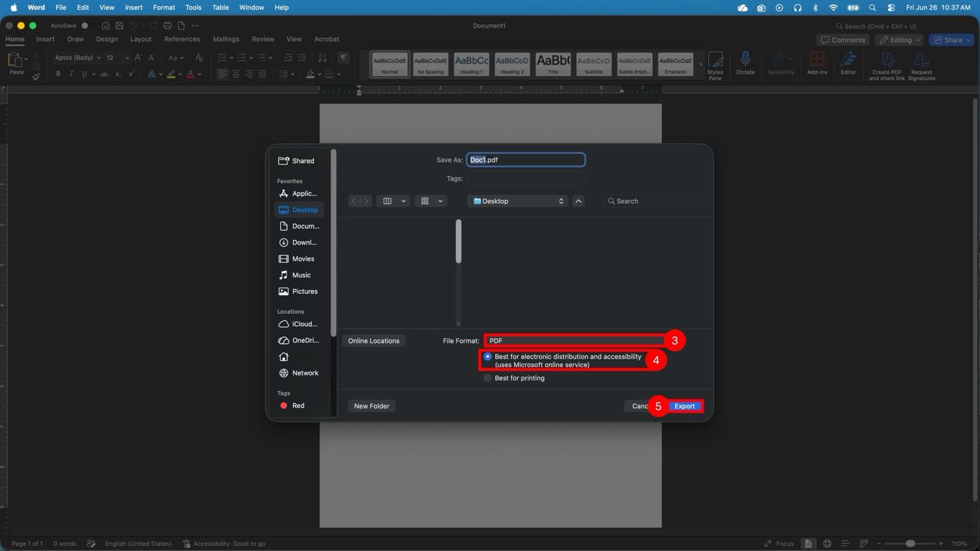Switch to Web Layout view in status bar

pyautogui.click(x=827, y=543)
